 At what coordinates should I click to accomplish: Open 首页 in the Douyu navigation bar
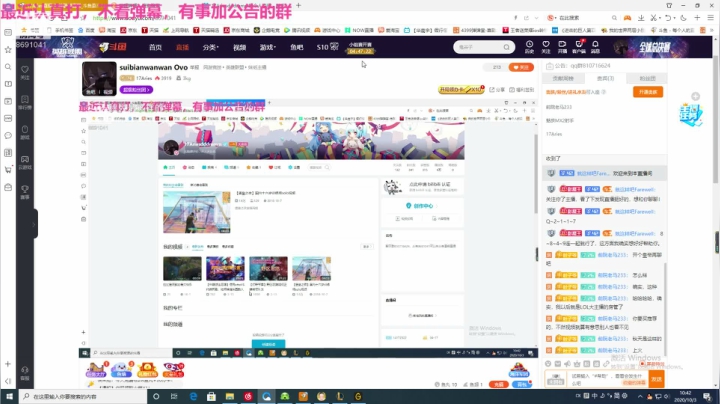(x=155, y=47)
